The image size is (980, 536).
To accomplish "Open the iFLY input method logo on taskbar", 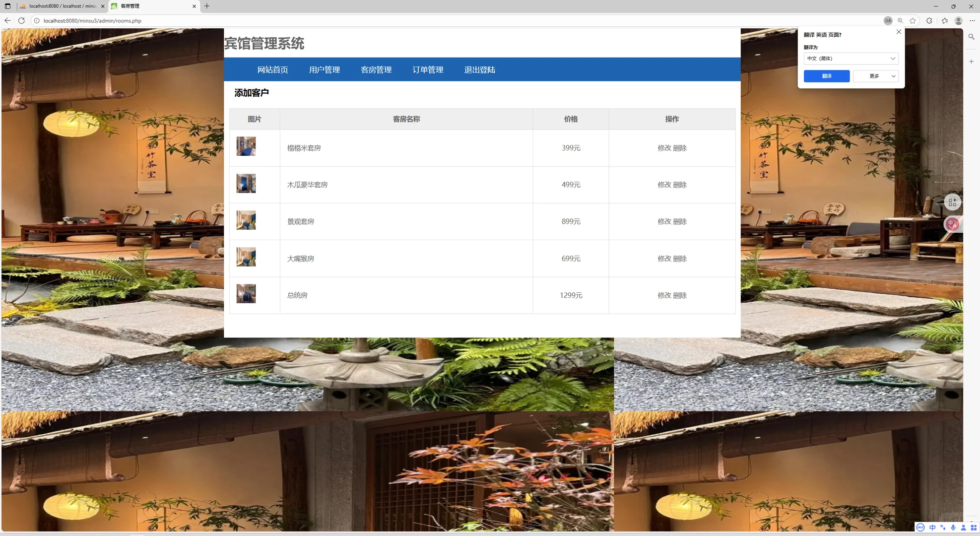I will coord(920,528).
